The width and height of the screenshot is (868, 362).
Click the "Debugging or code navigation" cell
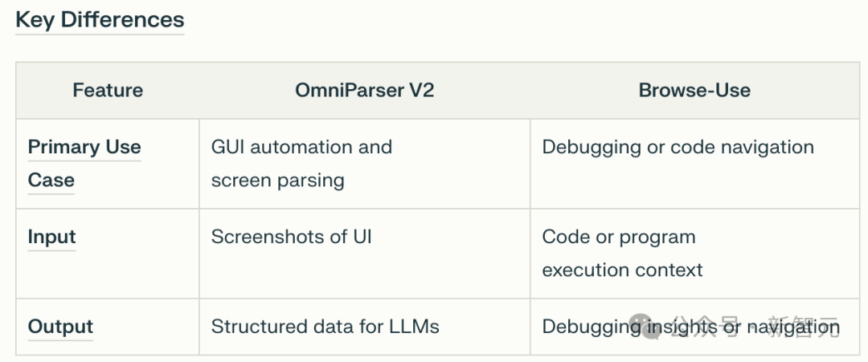pyautogui.click(x=678, y=148)
